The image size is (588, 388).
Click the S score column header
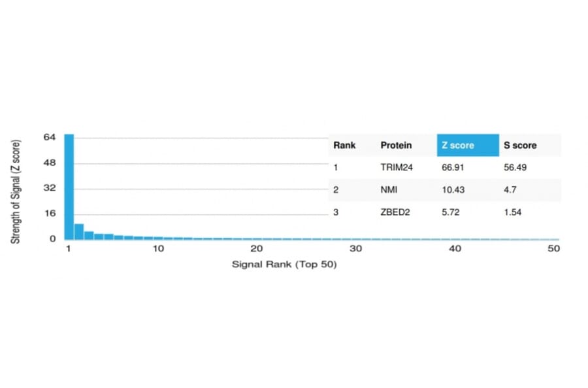click(520, 145)
